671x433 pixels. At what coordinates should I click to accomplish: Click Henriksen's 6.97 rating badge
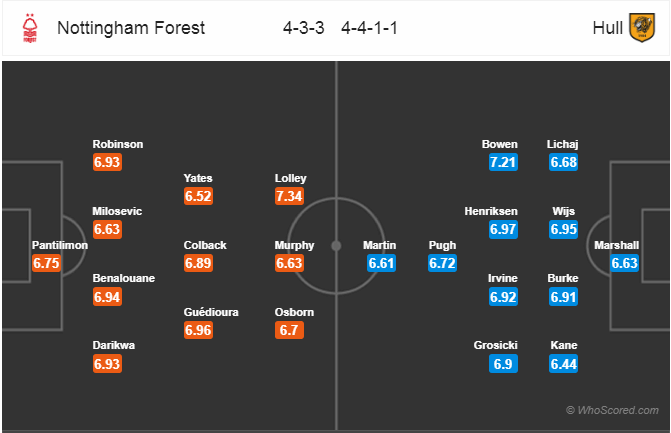503,229
